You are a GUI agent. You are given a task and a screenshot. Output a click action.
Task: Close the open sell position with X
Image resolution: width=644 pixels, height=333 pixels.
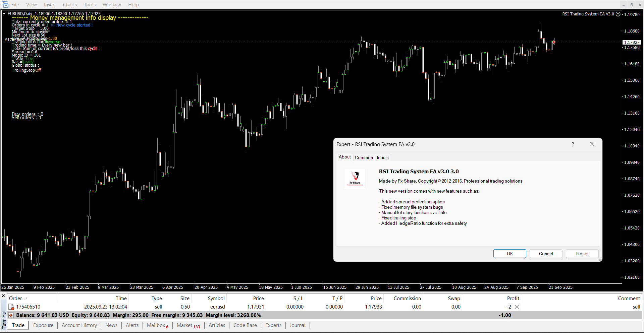(x=517, y=307)
